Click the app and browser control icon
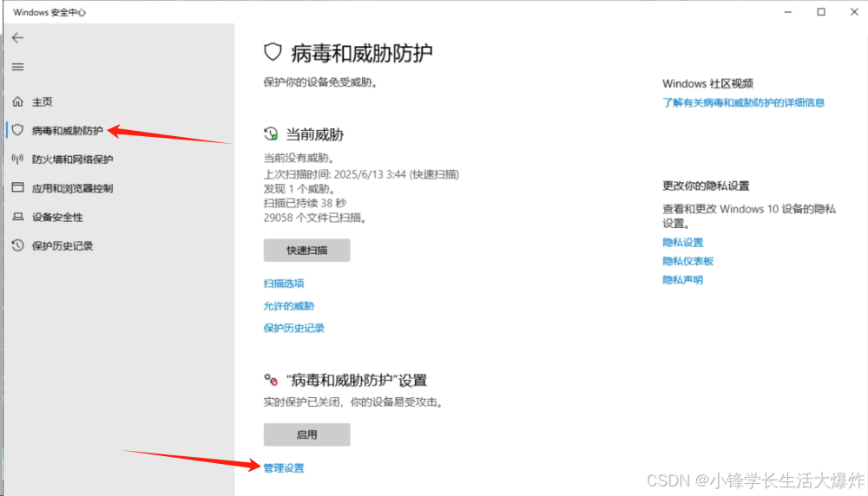868x496 pixels. tap(17, 187)
